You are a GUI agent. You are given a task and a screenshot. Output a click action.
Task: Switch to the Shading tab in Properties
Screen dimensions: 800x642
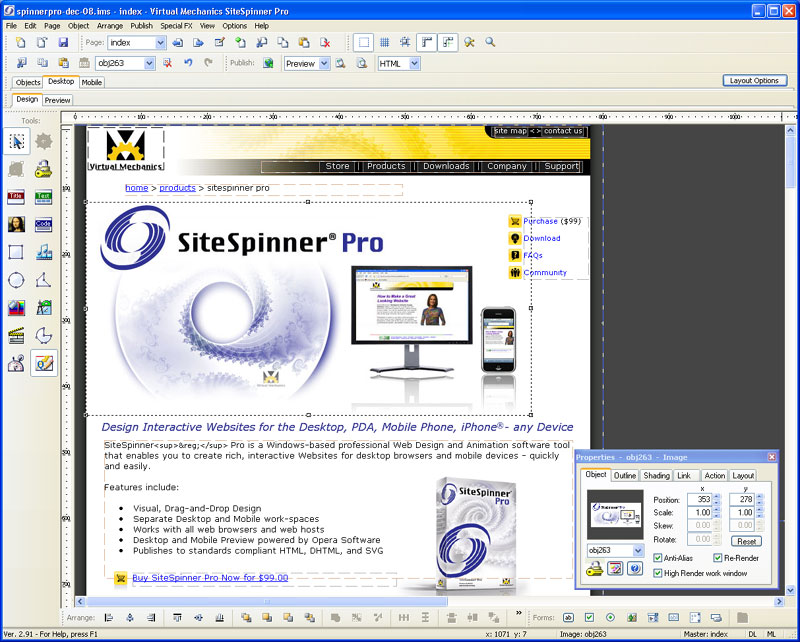point(656,476)
